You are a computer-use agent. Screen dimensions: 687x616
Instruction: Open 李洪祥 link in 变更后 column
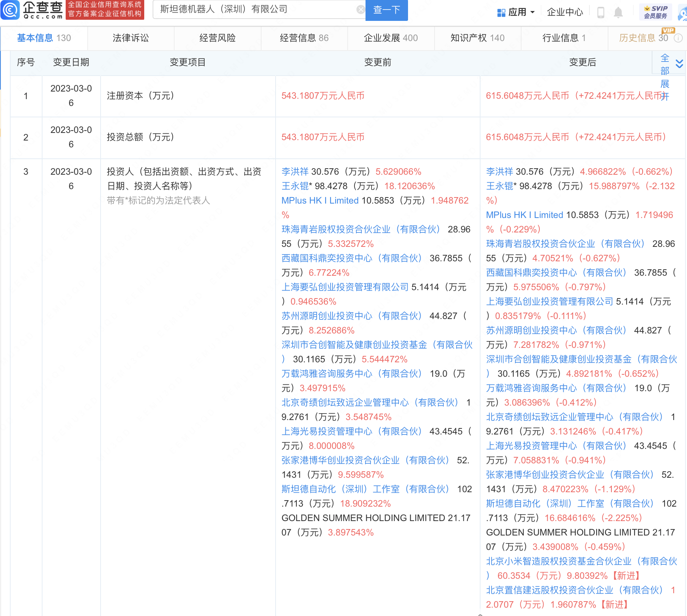coord(499,172)
